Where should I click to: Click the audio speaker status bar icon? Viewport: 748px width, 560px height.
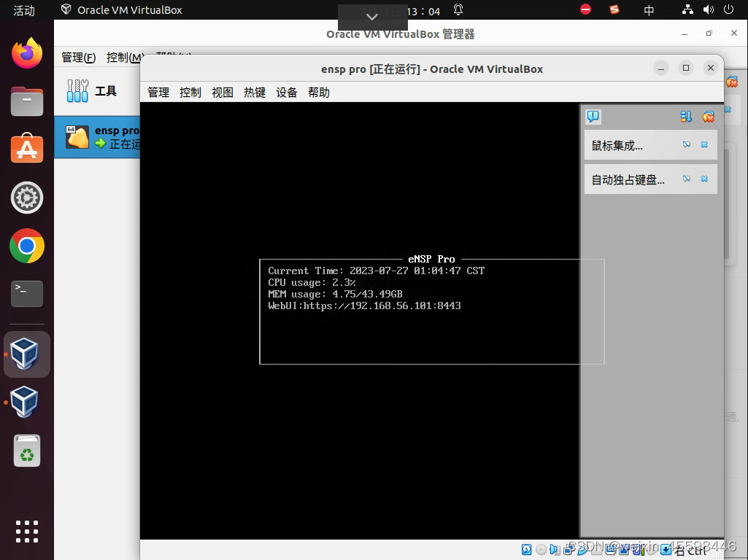555,550
